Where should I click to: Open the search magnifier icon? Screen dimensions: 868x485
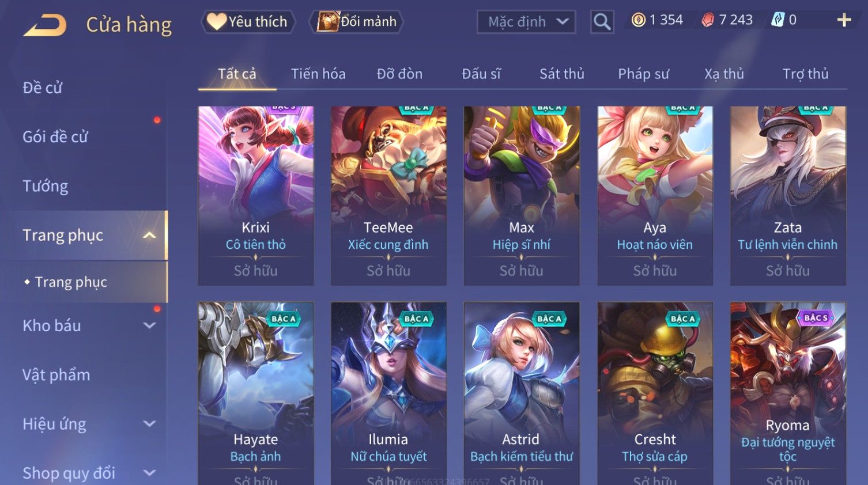(x=602, y=22)
